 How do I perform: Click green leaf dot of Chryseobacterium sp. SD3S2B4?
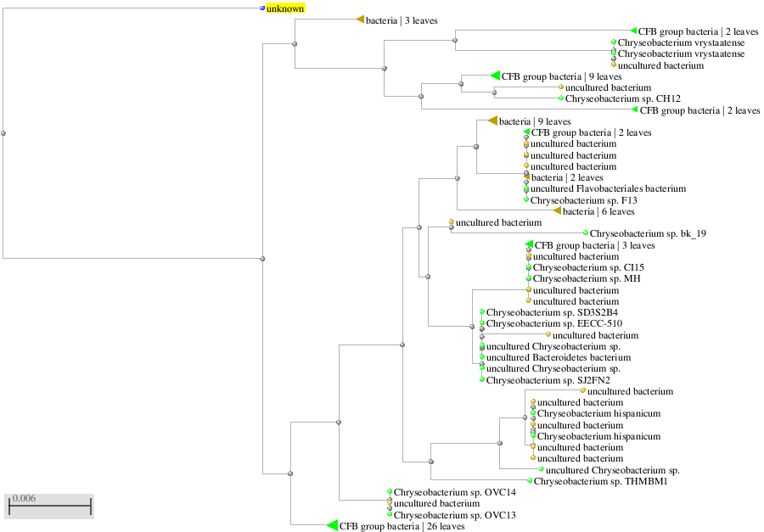[x=482, y=312]
